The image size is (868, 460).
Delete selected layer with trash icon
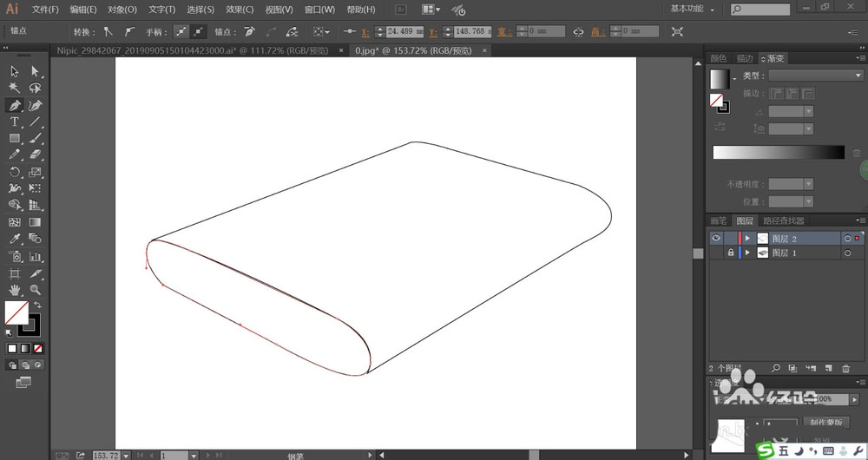click(x=845, y=368)
